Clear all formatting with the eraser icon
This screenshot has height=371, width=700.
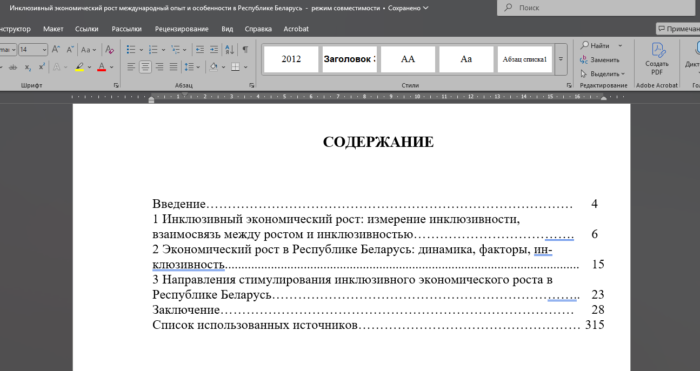[x=109, y=49]
